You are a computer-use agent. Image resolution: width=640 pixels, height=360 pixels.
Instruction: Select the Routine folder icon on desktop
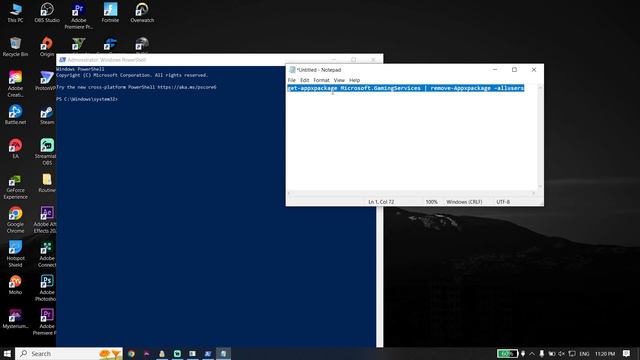47,183
